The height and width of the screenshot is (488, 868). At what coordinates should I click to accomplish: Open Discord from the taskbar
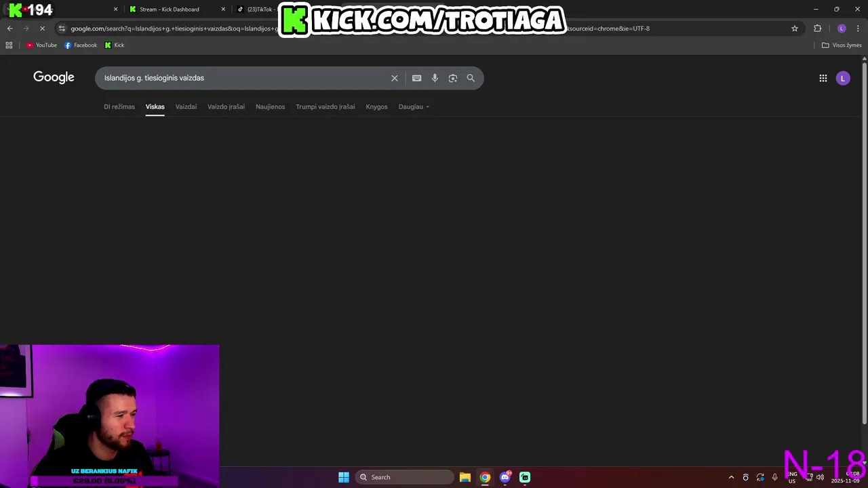505,477
